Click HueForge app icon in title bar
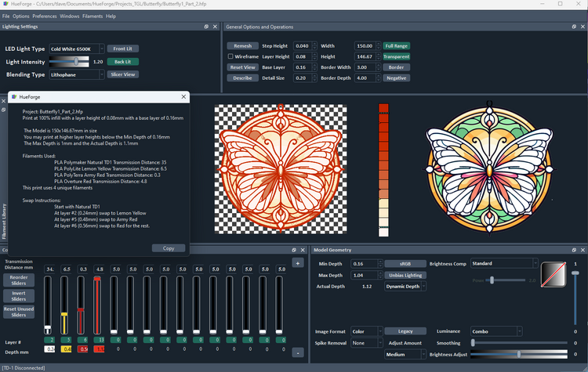 point(5,4)
